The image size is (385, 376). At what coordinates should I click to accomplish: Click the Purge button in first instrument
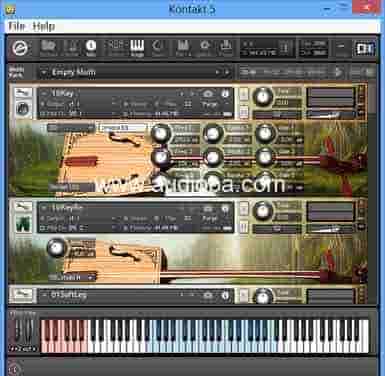coord(210,104)
